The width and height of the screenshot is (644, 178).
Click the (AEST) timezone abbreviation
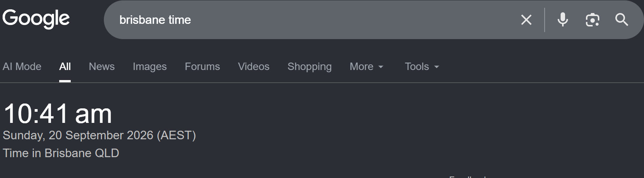tap(176, 135)
